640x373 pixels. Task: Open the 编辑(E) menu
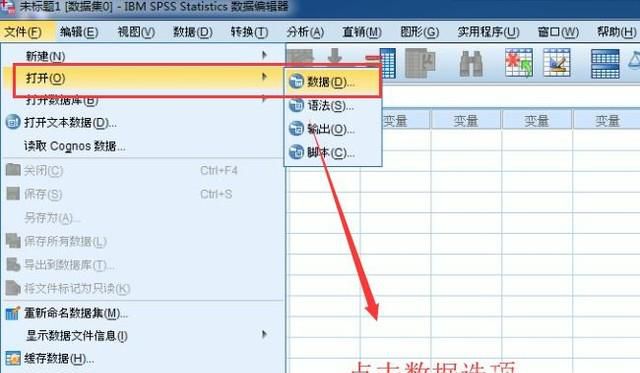click(79, 32)
